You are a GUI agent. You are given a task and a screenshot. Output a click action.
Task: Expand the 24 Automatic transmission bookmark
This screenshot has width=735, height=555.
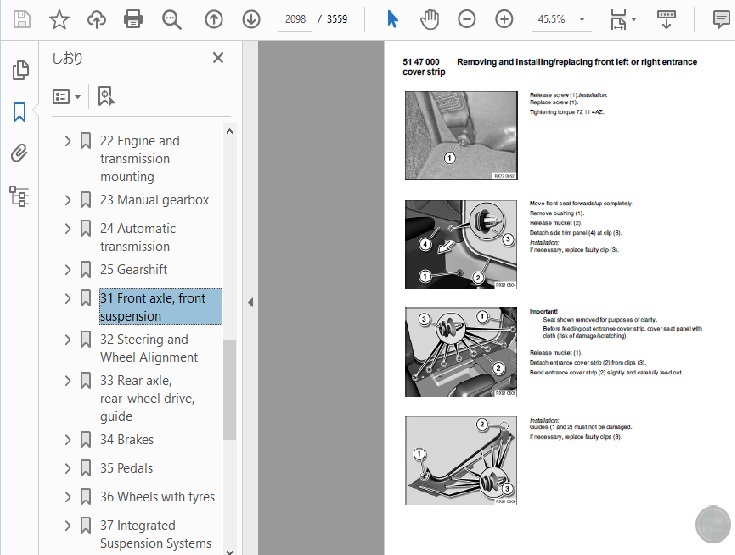click(68, 229)
